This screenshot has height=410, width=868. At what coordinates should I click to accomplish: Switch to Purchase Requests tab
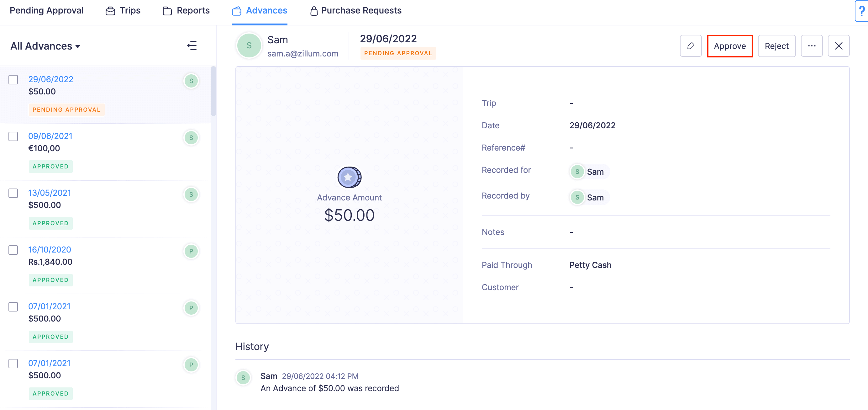pyautogui.click(x=355, y=10)
